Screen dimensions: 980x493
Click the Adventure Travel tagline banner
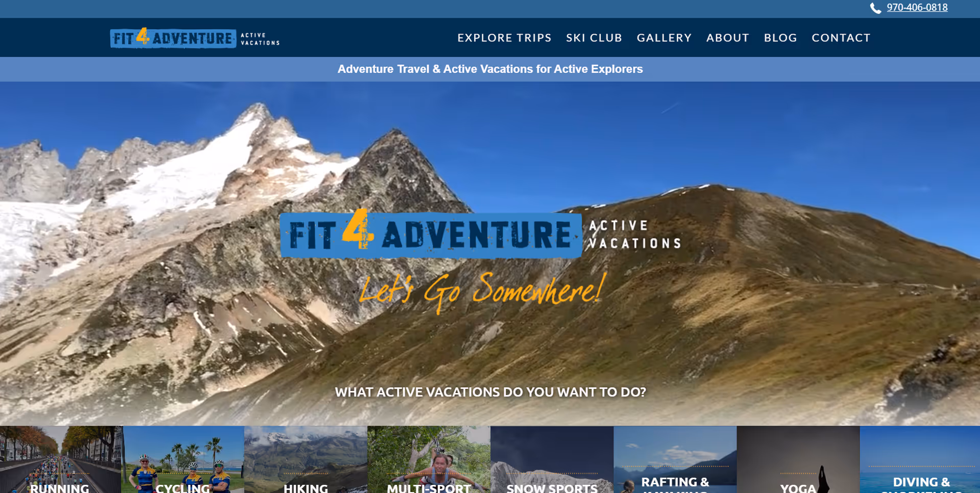pyautogui.click(x=490, y=69)
